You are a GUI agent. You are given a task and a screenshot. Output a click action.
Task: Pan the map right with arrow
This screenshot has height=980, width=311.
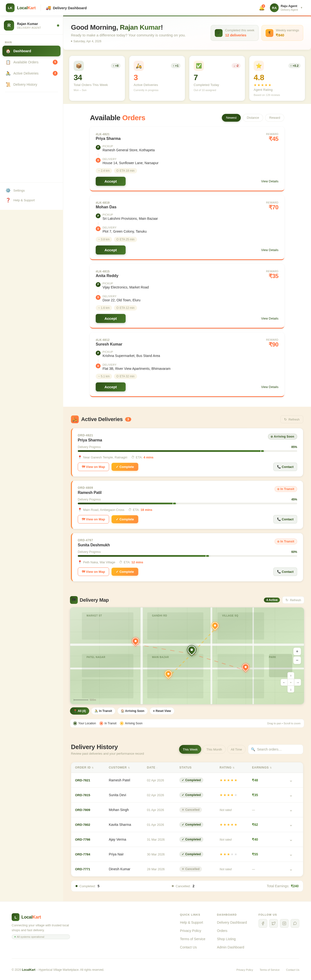click(x=298, y=683)
